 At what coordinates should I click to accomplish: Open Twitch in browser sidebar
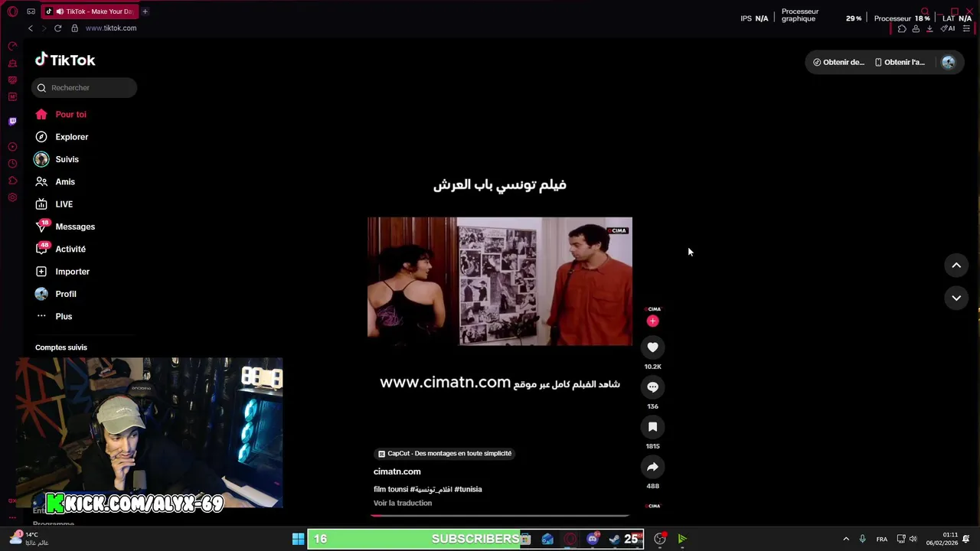click(12, 121)
